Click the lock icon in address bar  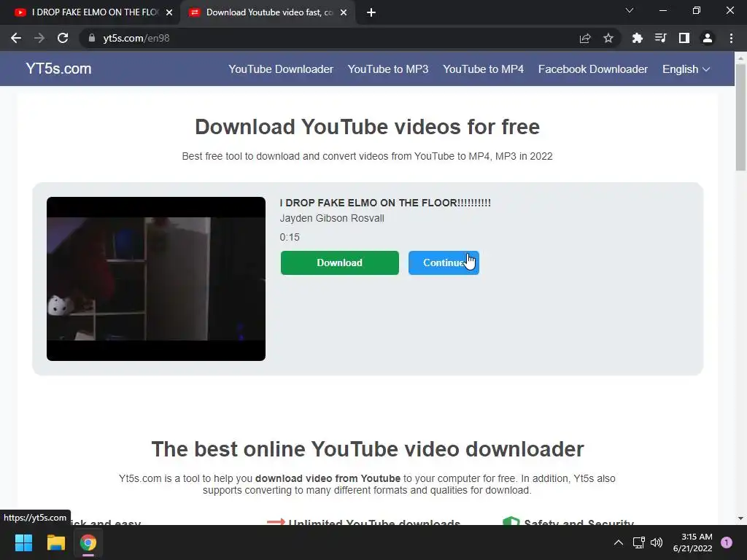pos(92,38)
